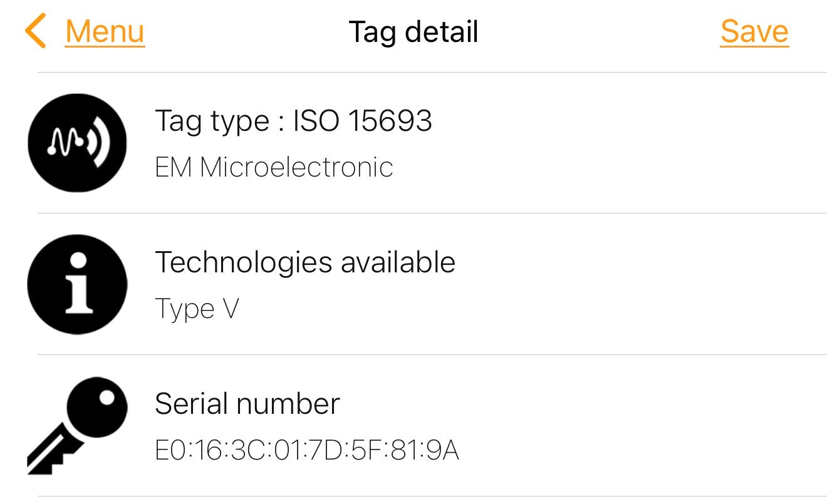The height and width of the screenshot is (504, 827).
Task: Tap the round information "i" icon
Action: tap(77, 284)
